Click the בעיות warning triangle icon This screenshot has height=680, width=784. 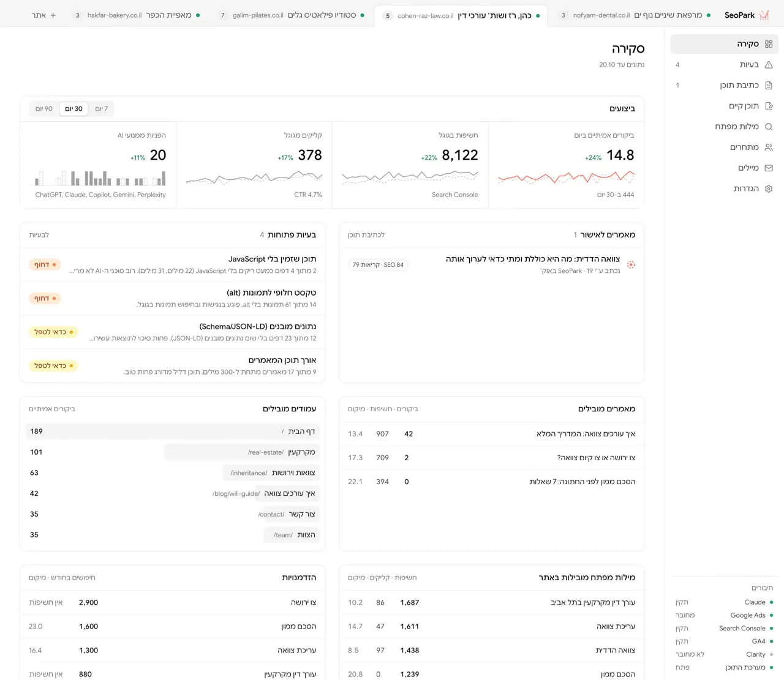point(769,65)
